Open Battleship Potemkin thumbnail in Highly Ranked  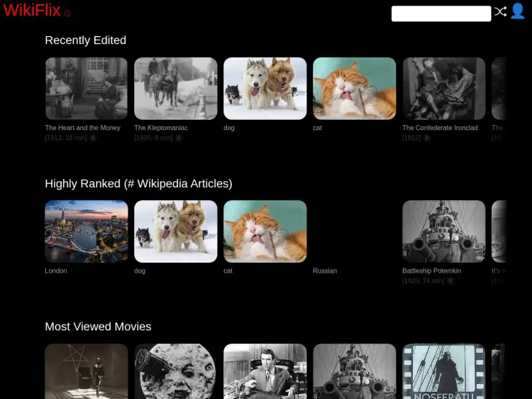444,231
